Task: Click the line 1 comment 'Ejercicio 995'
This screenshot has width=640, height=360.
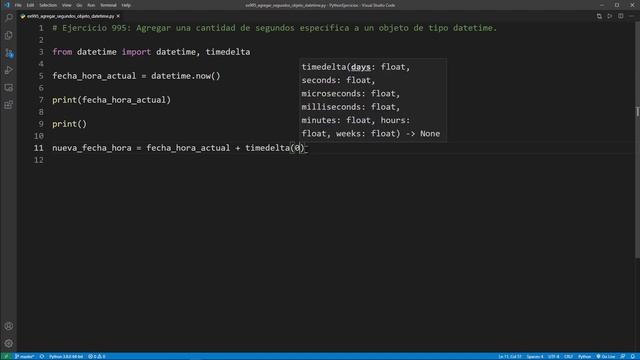Action: [x=94, y=28]
